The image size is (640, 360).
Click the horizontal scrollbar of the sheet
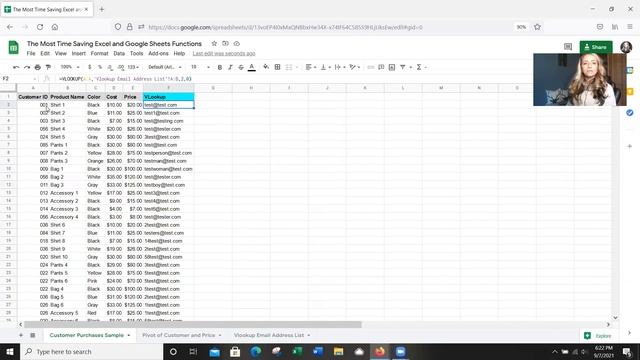pyautogui.click(x=193, y=324)
